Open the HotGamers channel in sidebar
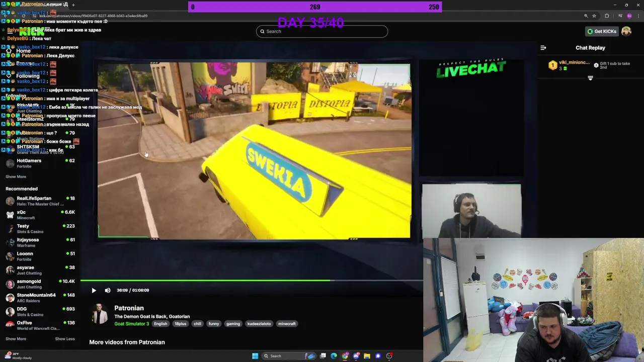644x362 pixels. [x=40, y=163]
